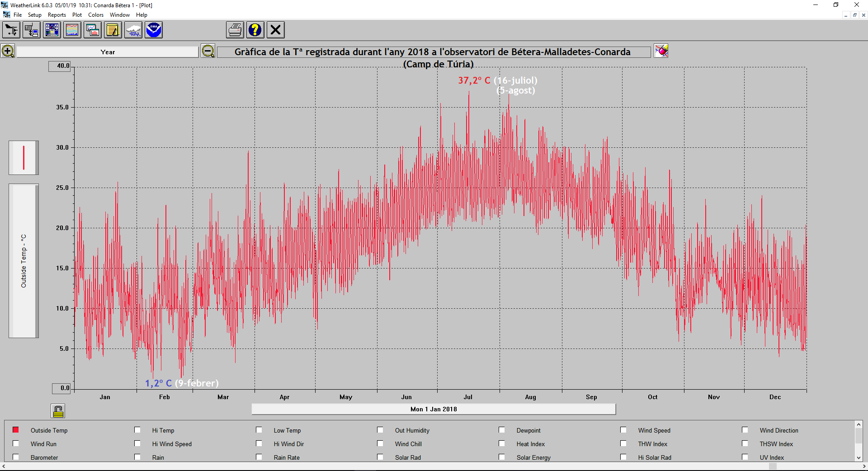Screen dimensions: 868x471
Task: Click the padlock icon below the graph
Action: [x=58, y=411]
